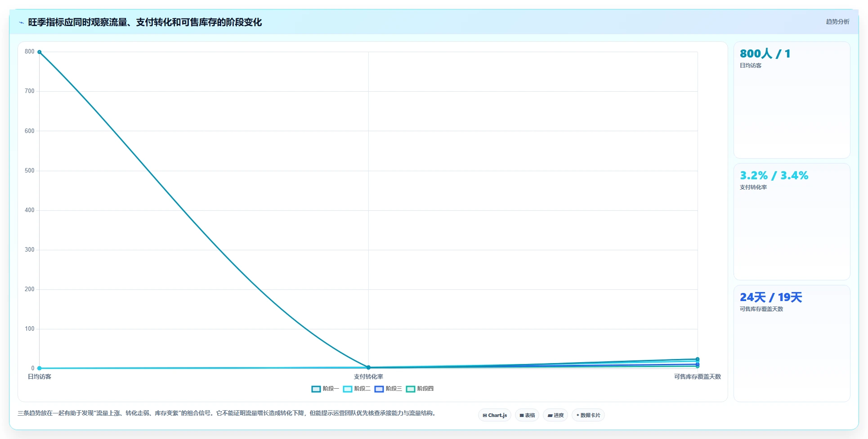
Task: Click the 500 y-axis tick label
Action: tap(30, 171)
